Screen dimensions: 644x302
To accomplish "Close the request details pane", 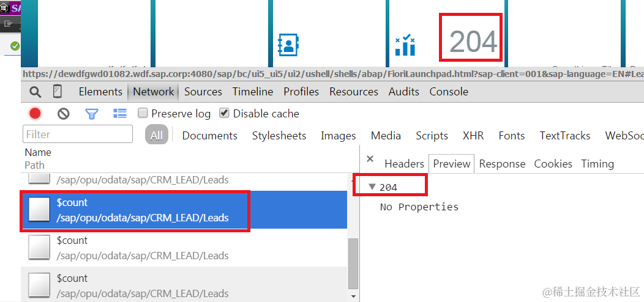I will (370, 159).
